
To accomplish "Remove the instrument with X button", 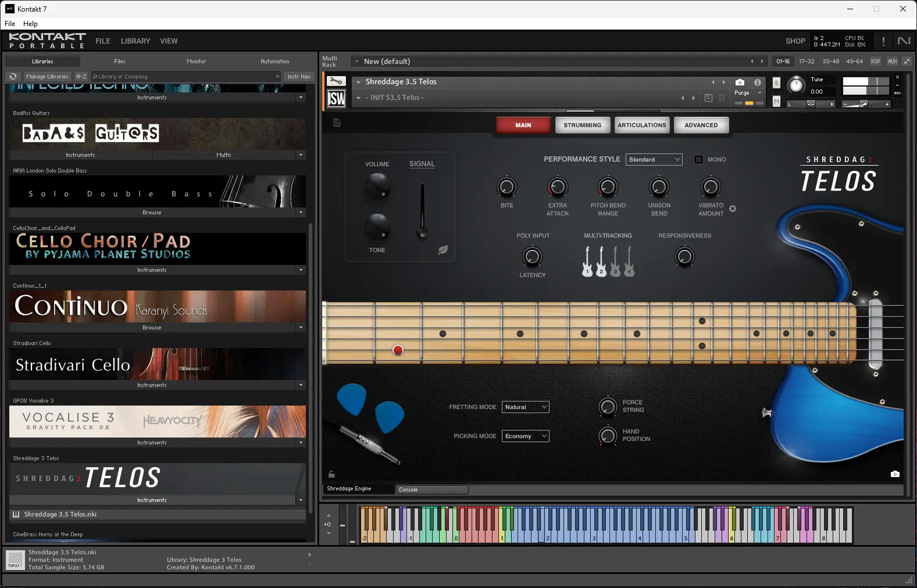I will click(x=897, y=77).
